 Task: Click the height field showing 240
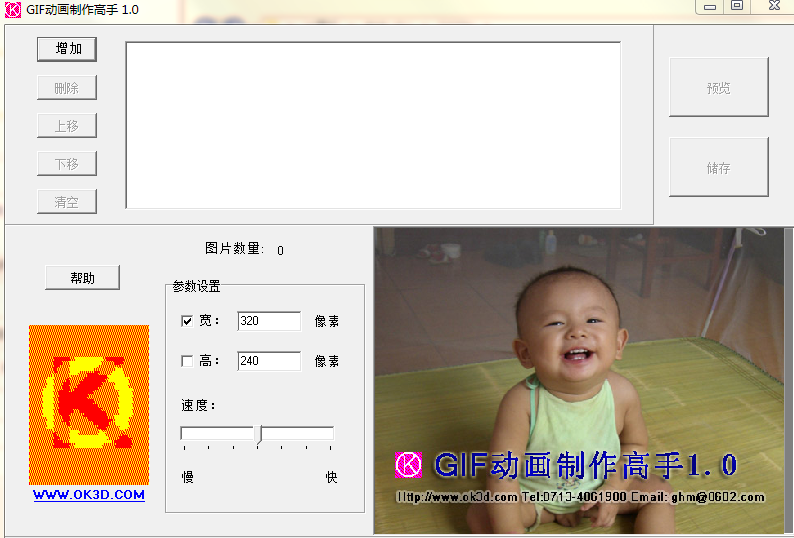point(268,361)
